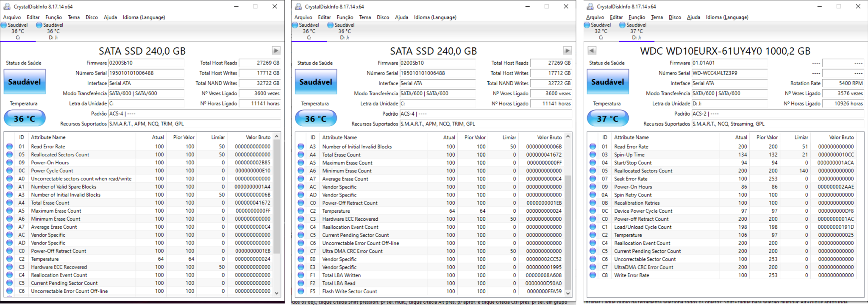
Task: Click status circle for Uncorrectable Sector Count row
Action: point(593,259)
